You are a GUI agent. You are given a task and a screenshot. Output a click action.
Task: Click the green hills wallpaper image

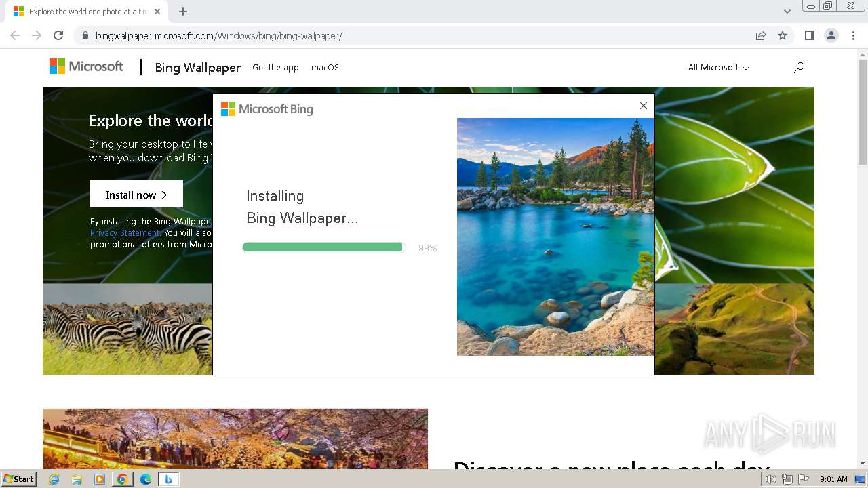coord(734,329)
